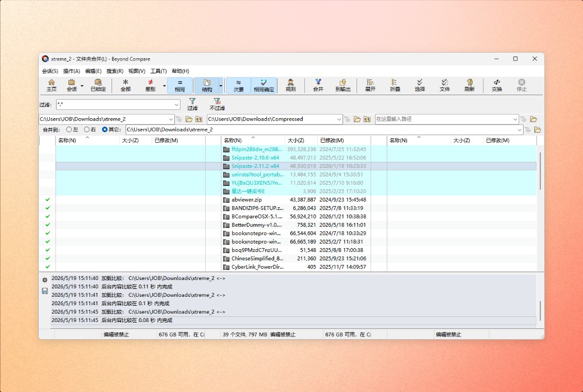
Task: Sort center pane by 已修改(M) column
Action: 344,141
